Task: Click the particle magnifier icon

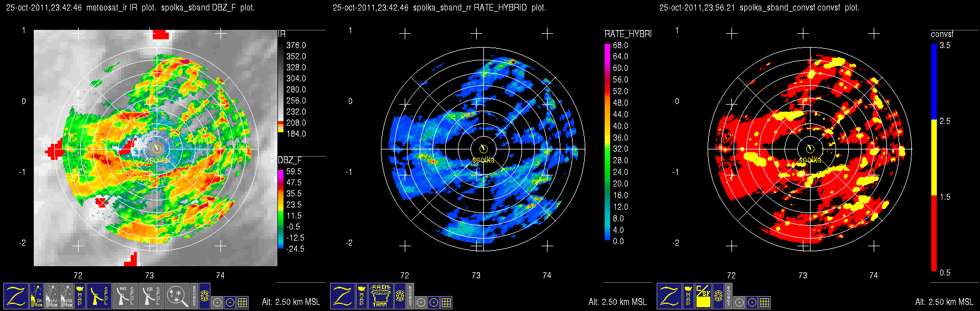Action: pyautogui.click(x=177, y=296)
